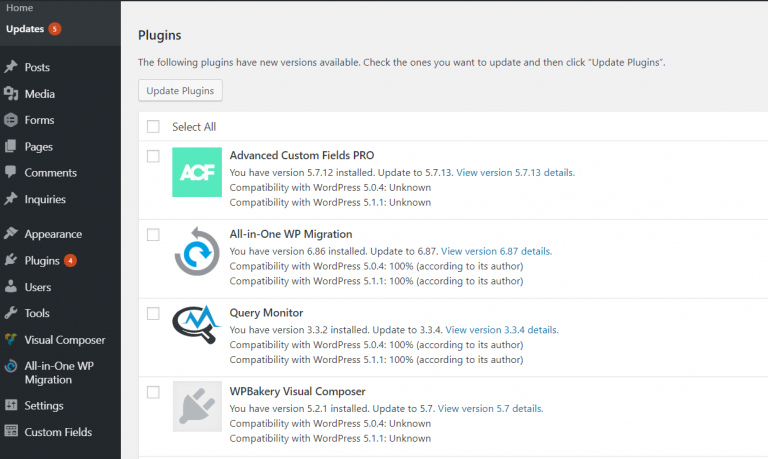Tick the Select All checkbox
768x459 pixels.
click(x=153, y=126)
